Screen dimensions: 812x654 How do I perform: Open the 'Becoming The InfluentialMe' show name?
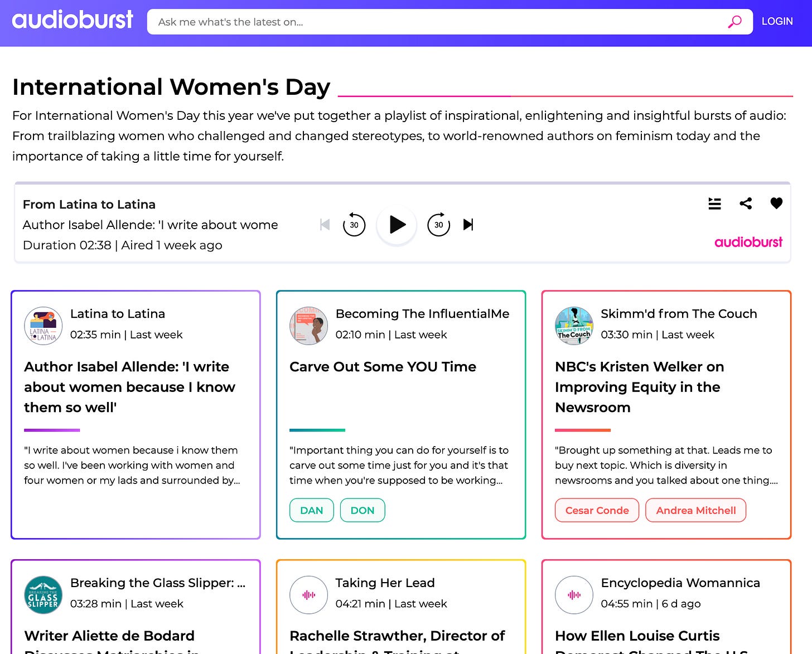tap(422, 314)
